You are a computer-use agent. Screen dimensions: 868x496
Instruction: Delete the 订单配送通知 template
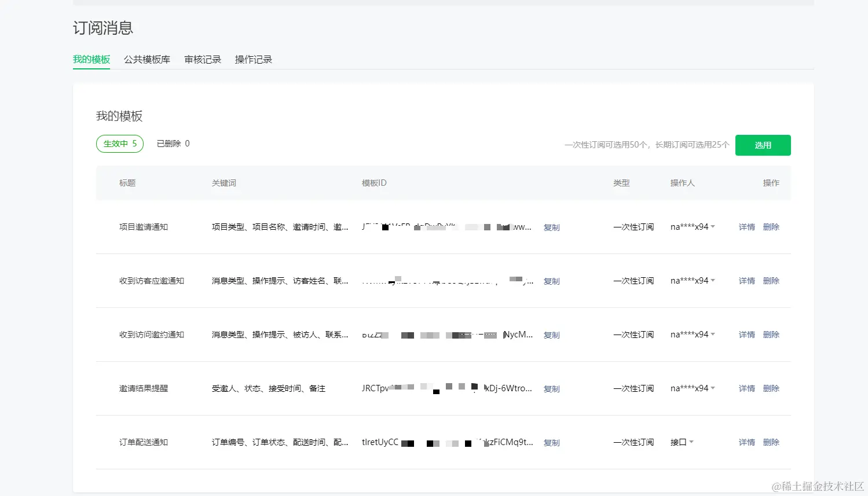771,442
